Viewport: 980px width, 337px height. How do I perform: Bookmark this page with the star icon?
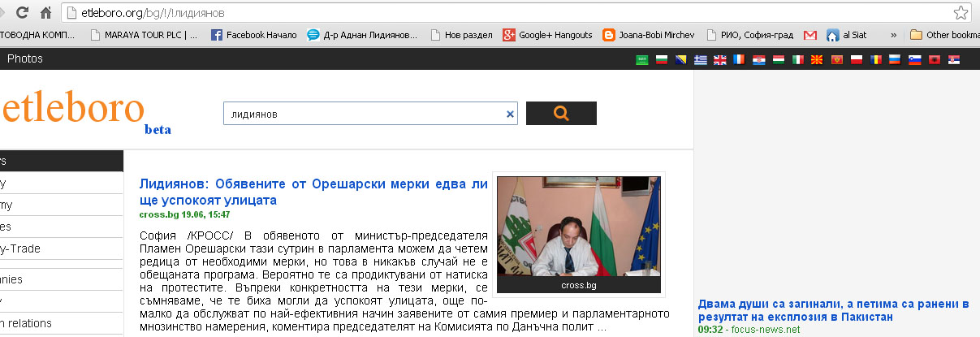pyautogui.click(x=961, y=12)
